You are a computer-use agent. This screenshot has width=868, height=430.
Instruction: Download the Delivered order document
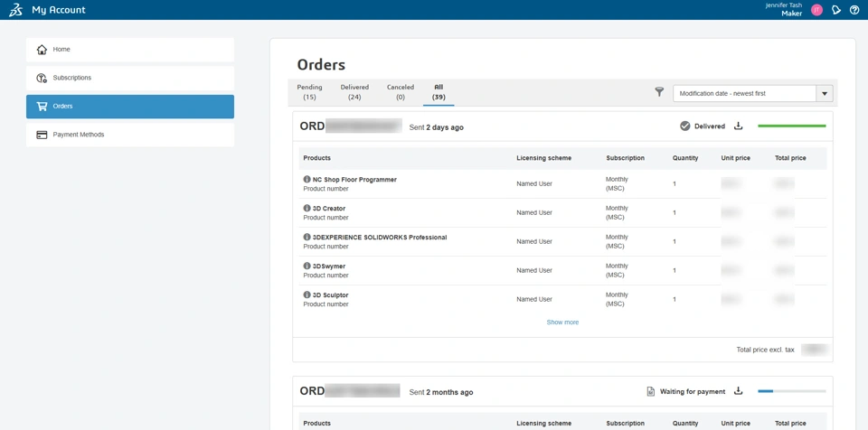[738, 126]
